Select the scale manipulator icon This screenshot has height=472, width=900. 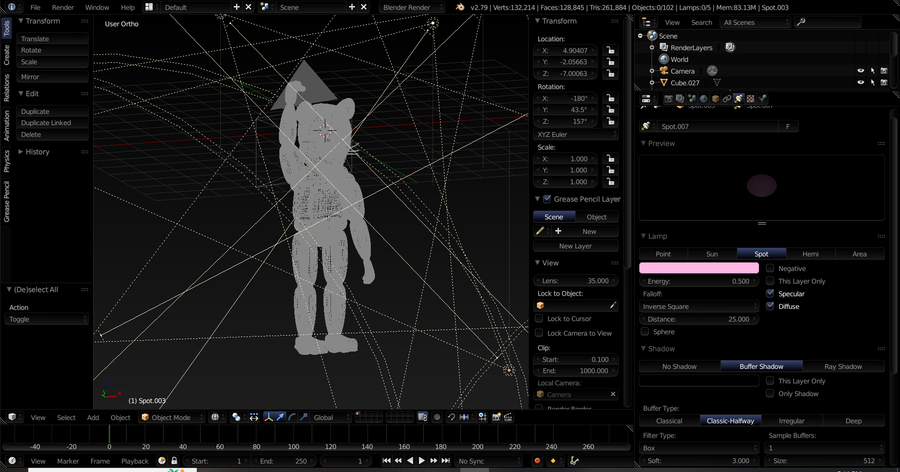tap(304, 417)
